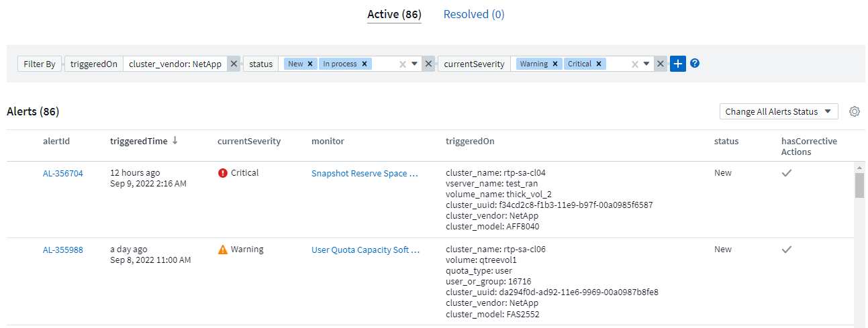The height and width of the screenshot is (328, 868).
Task: Click the Critical severity icon in first row
Action: coord(223,173)
